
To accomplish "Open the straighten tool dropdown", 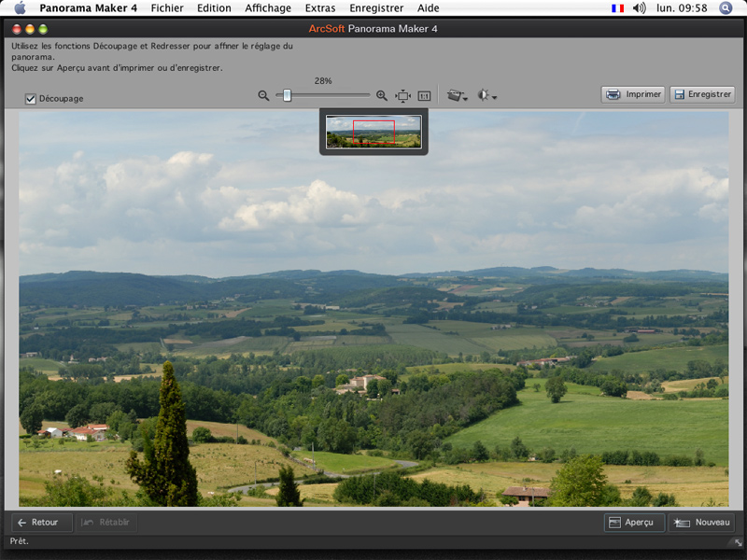I will 457,95.
